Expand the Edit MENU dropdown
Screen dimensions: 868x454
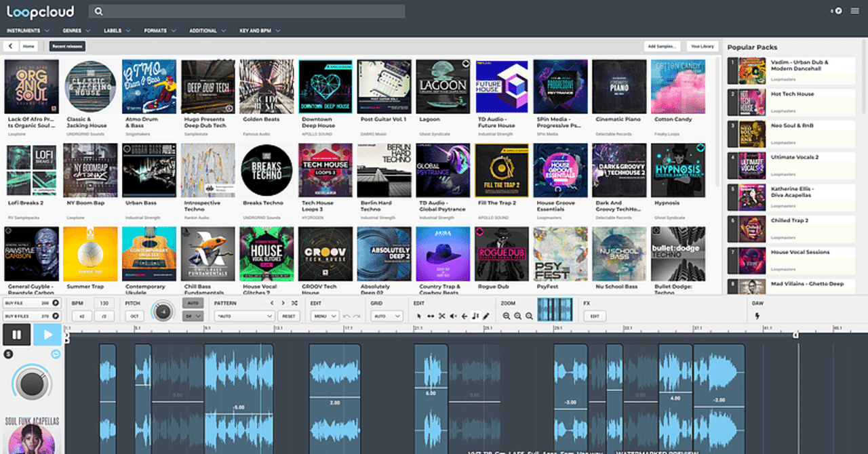(324, 316)
